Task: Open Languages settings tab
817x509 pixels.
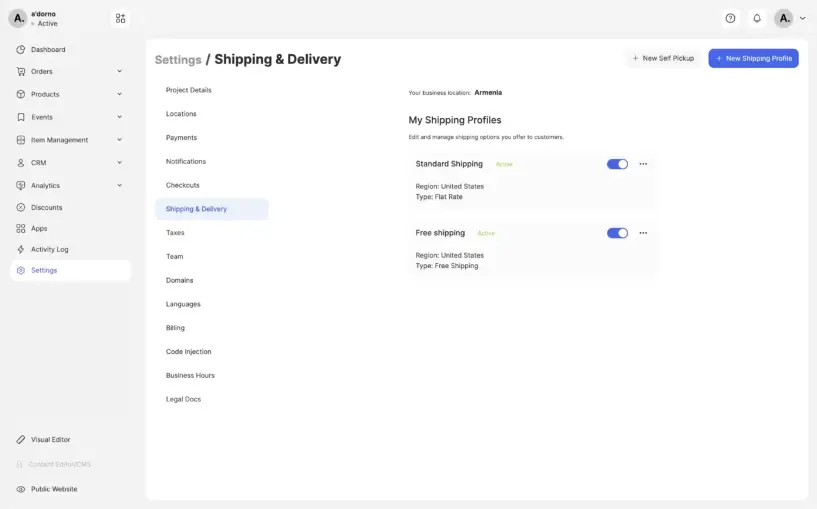Action: [183, 304]
